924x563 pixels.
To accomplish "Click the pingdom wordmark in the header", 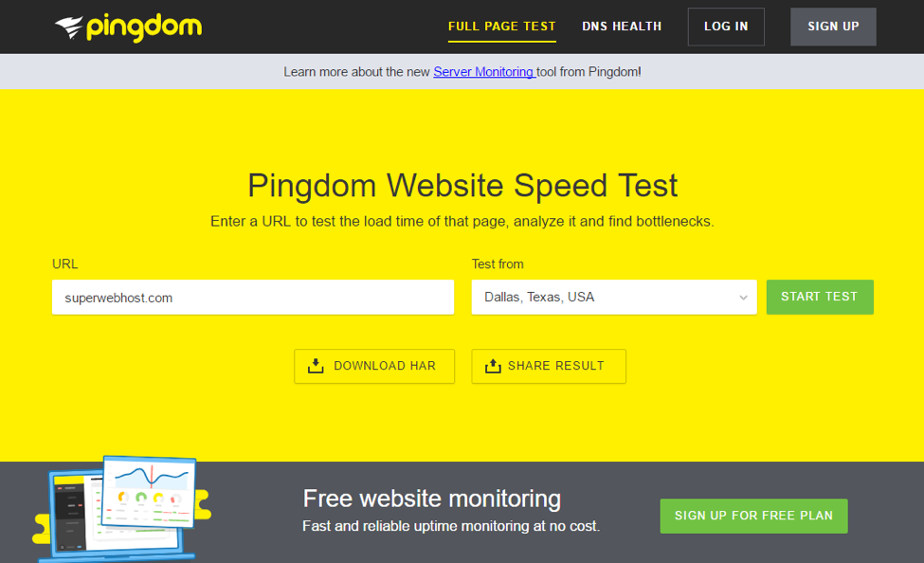I will (x=144, y=27).
